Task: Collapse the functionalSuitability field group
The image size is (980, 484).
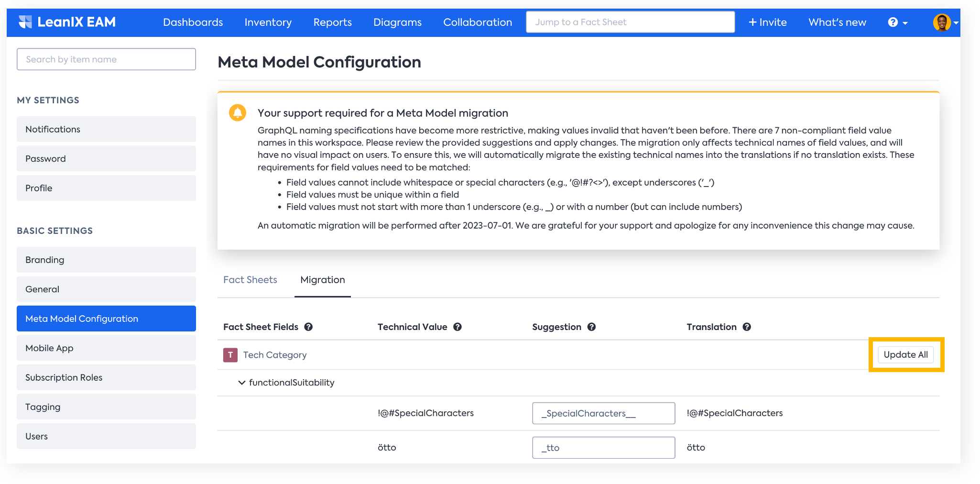Action: click(242, 383)
